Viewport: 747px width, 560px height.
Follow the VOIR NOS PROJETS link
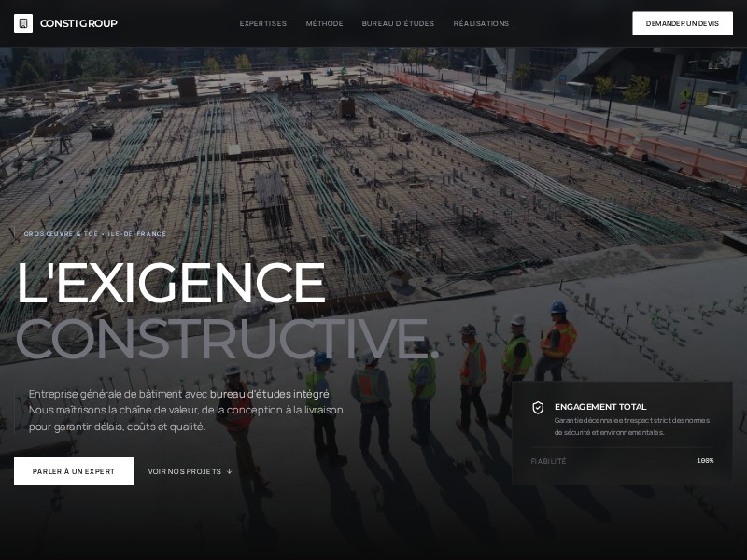coord(185,471)
